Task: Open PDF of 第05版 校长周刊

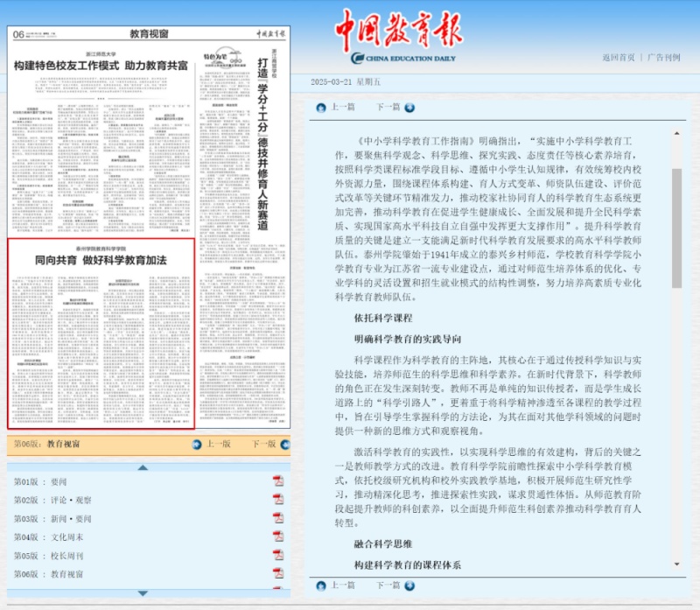Action: point(278,555)
